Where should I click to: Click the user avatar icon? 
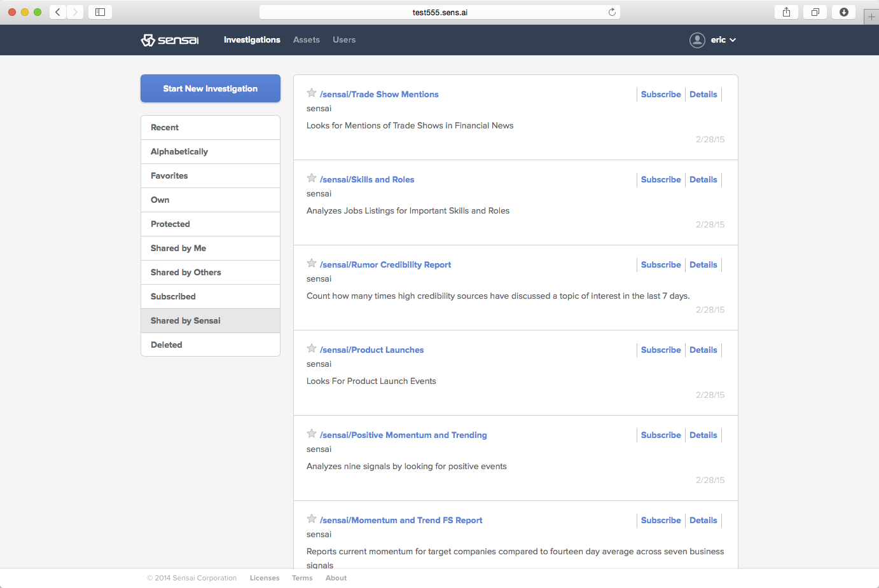(x=697, y=40)
